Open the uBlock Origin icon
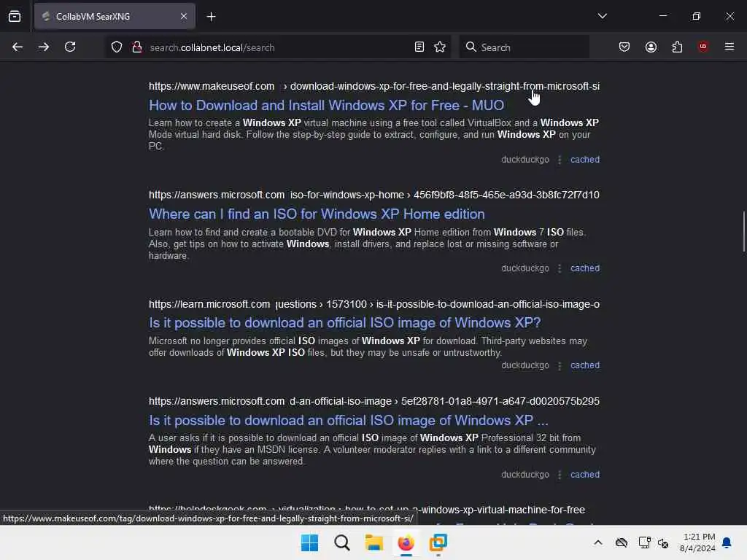This screenshot has width=747, height=560. click(703, 47)
